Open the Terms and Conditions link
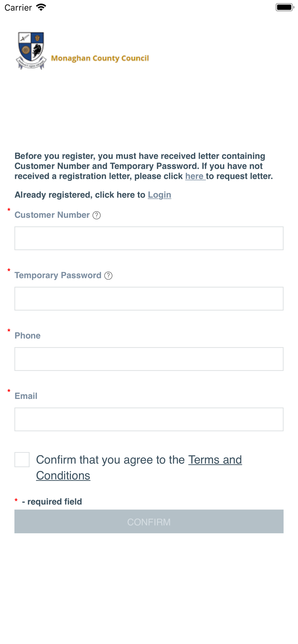The width and height of the screenshot is (298, 644). (139, 468)
